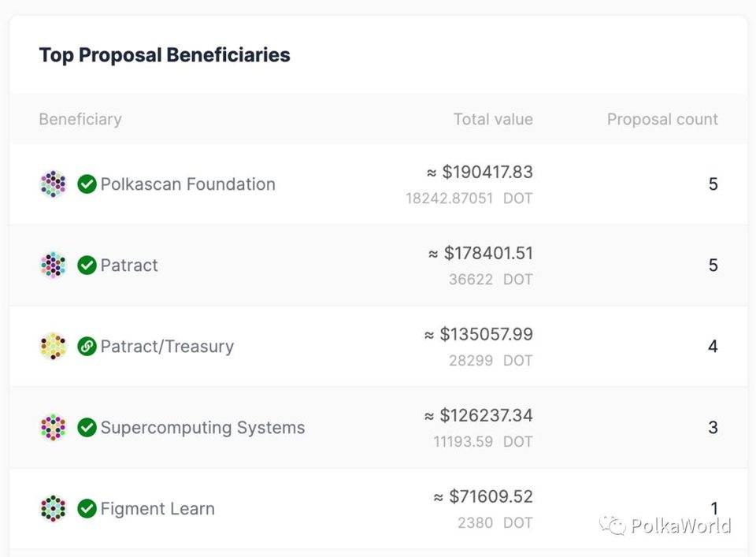Click verified checkmark beside Supercomputing Systems
The height and width of the screenshot is (557, 756).
(x=87, y=428)
